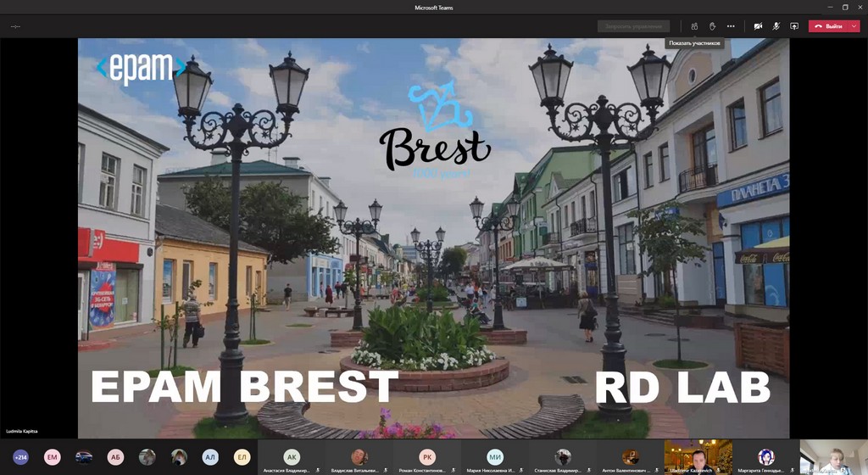Click the meeting timer in the toolbar
Viewport: 868px width, 475px height.
coord(15,26)
